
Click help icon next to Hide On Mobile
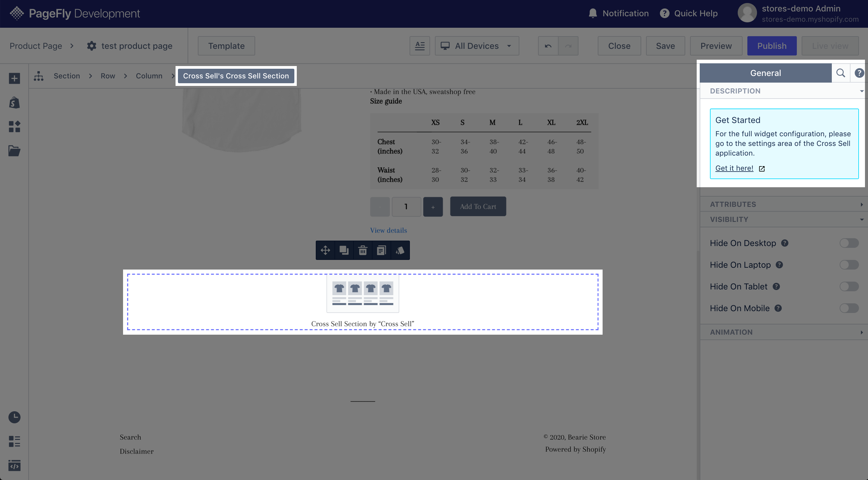[x=778, y=308]
